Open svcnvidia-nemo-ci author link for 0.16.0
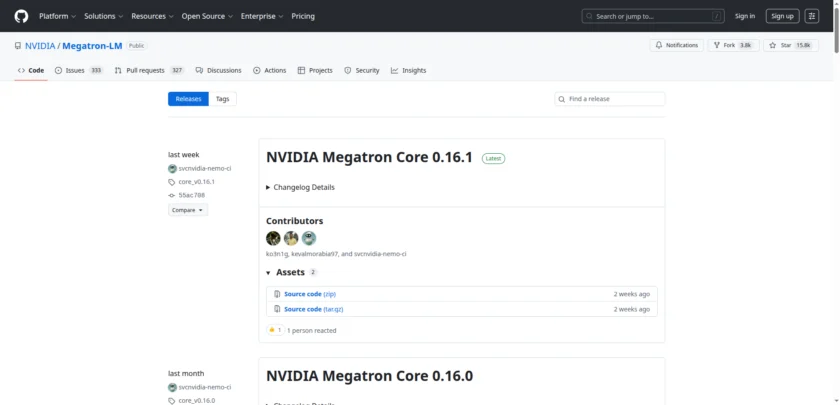 click(205, 387)
